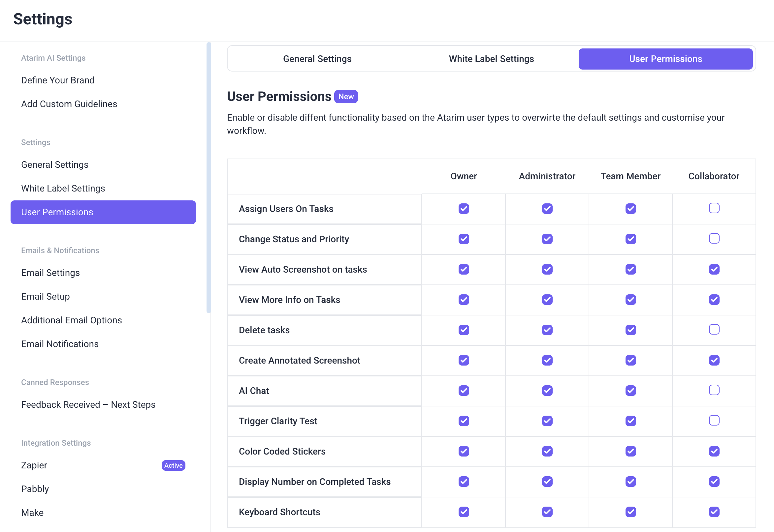Open Zapier integration settings
This screenshot has height=532, width=774.
pyautogui.click(x=34, y=465)
